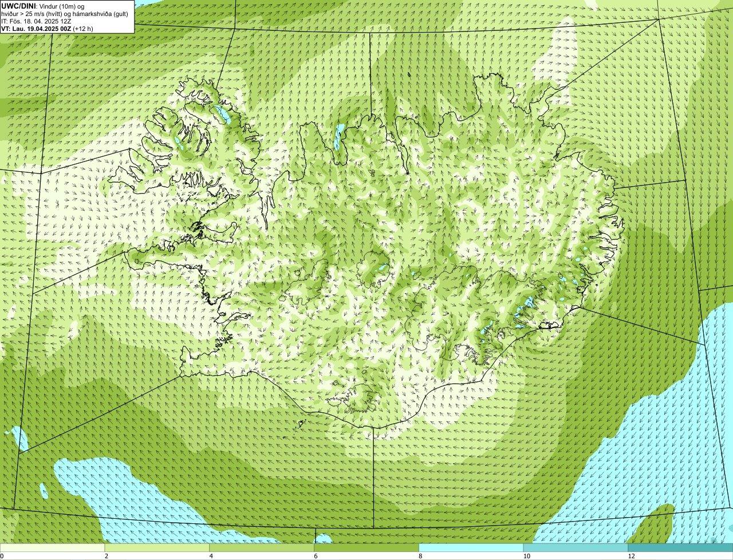The height and width of the screenshot is (560, 733).
Task: Click the darkest teal segment above 12
Action: 680,547
